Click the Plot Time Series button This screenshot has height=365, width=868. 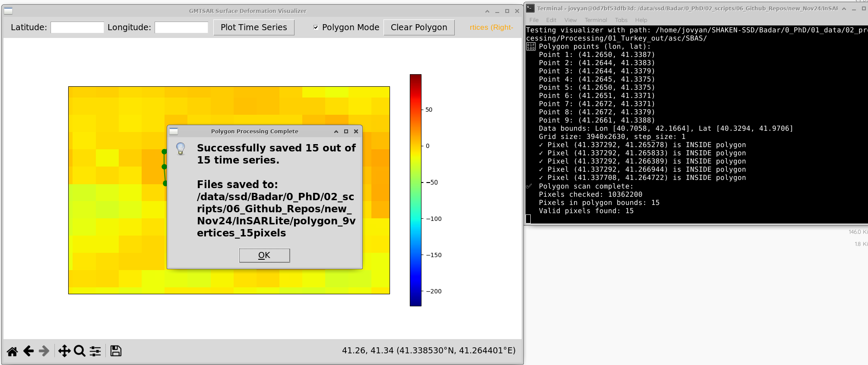tap(254, 27)
